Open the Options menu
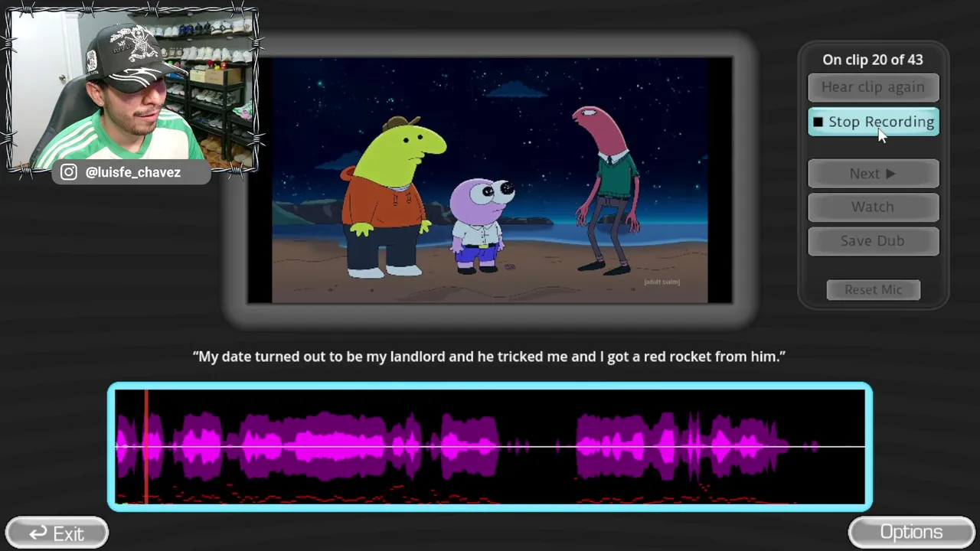 pos(911,533)
